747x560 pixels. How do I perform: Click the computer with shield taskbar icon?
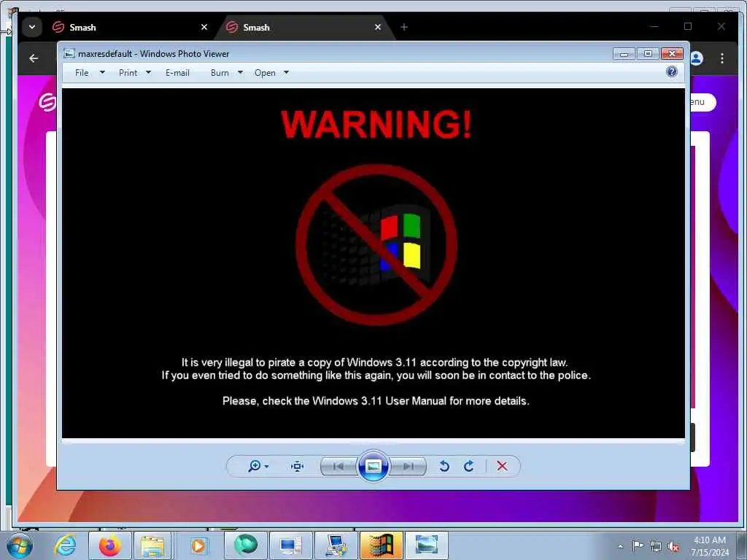pos(336,545)
